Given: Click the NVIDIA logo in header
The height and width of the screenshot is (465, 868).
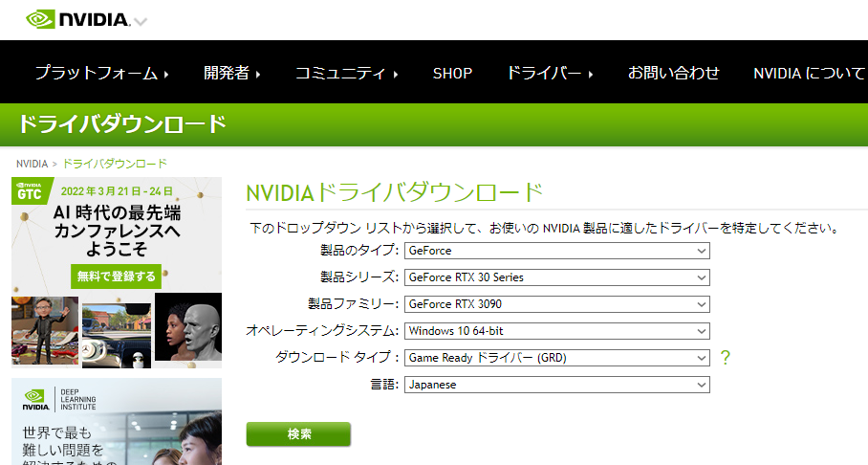Looking at the screenshot, I should (77, 19).
